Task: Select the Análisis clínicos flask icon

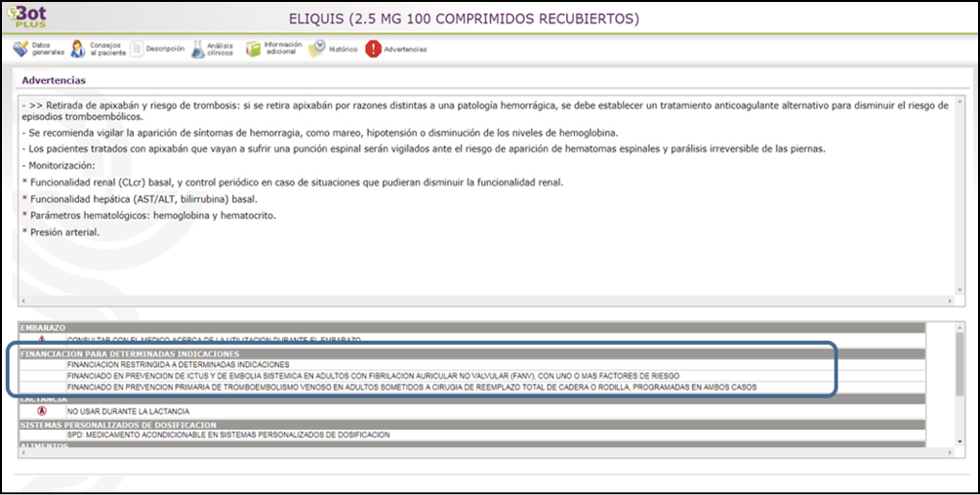Action: point(198,49)
